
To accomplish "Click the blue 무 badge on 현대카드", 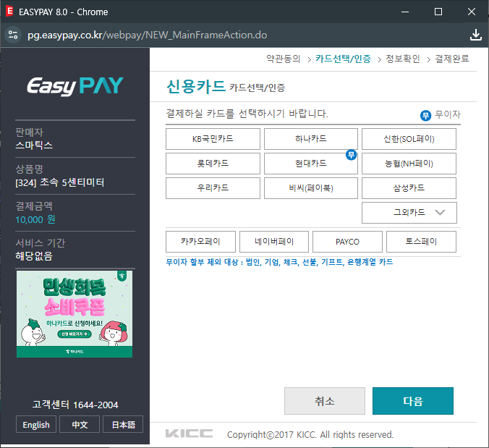I will pos(351,154).
